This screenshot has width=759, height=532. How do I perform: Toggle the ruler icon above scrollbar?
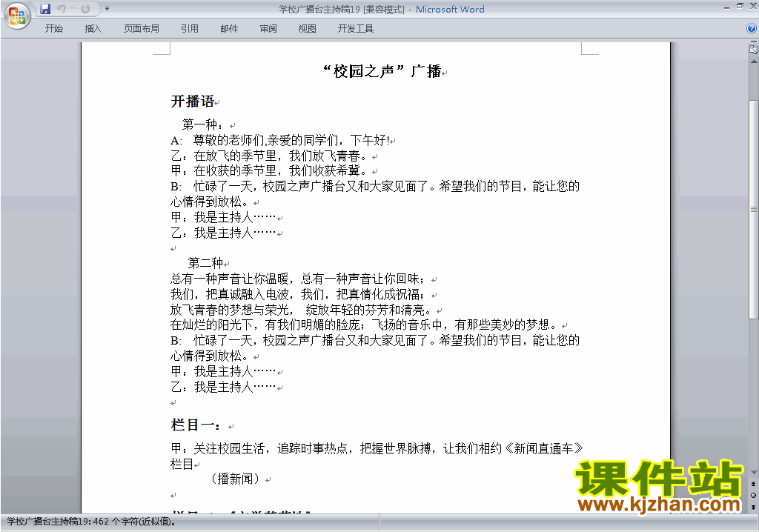(x=753, y=49)
